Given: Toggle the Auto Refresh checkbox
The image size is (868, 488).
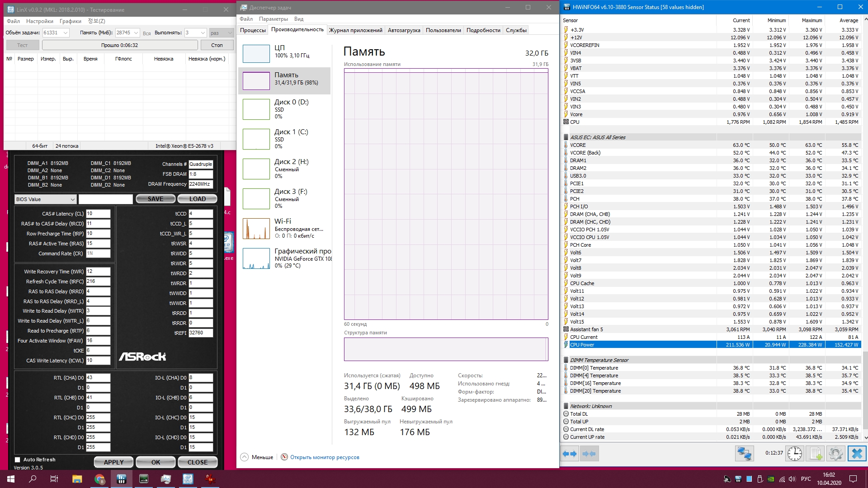Looking at the screenshot, I should tap(18, 460).
